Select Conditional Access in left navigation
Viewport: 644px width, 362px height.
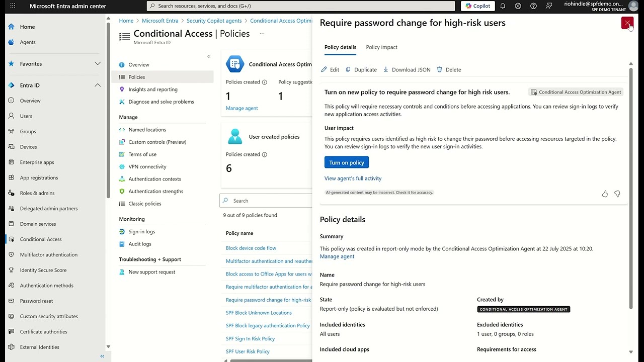point(41,239)
